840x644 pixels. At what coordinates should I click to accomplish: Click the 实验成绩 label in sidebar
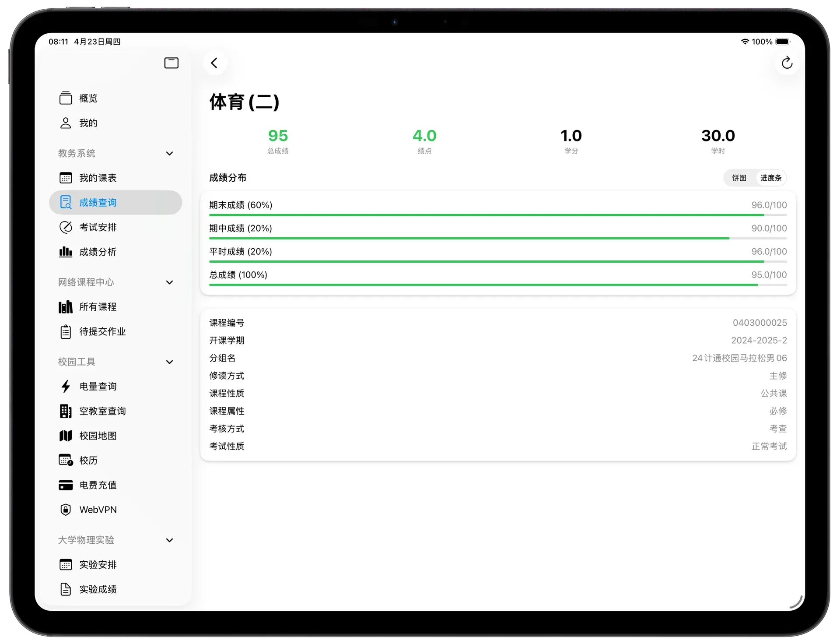pos(98,589)
